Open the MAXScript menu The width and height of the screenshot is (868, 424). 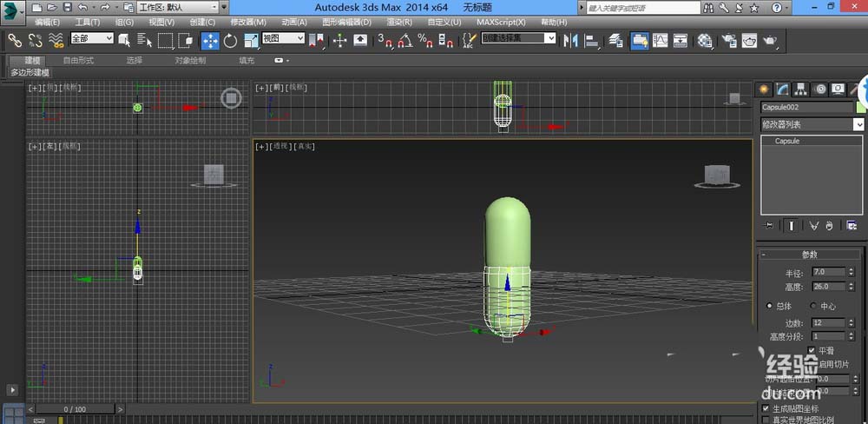(x=501, y=23)
